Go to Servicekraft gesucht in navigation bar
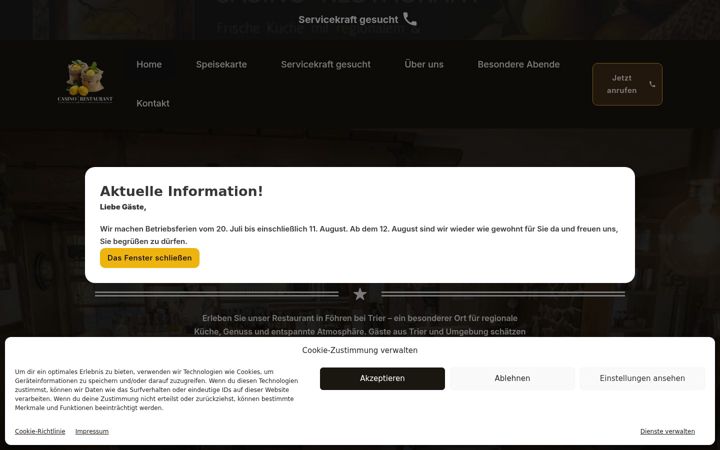Screen dimensions: 720x450 point(326,65)
